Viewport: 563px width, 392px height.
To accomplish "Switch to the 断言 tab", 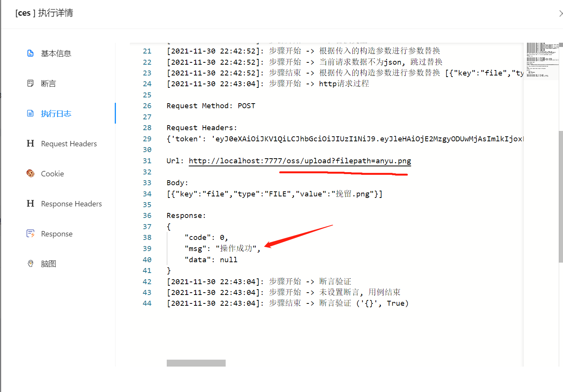I will pos(49,84).
